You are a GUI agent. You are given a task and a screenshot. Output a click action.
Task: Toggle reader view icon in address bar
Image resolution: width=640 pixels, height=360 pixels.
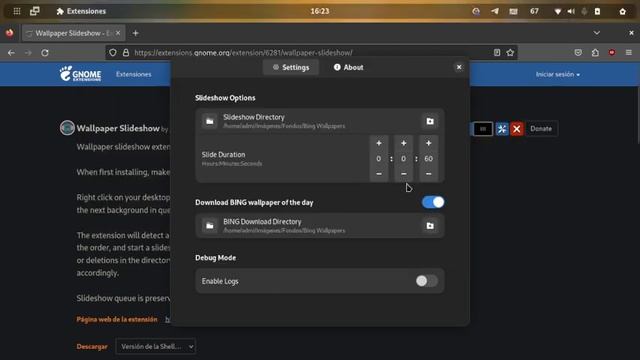pos(497,53)
